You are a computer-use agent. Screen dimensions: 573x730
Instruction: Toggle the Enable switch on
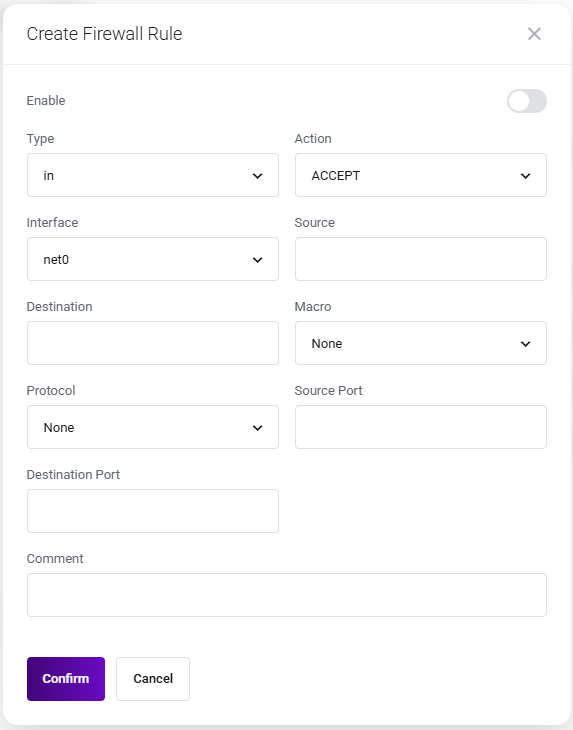(526, 101)
